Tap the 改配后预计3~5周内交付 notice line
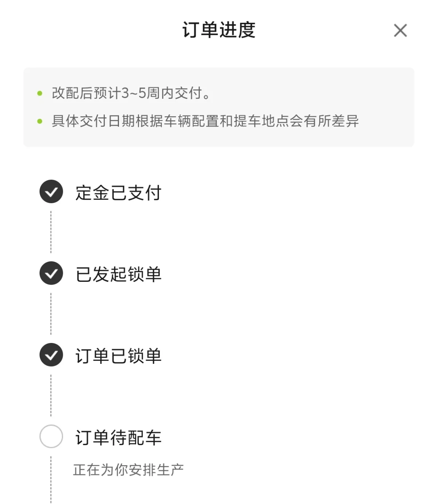Image resolution: width=437 pixels, height=504 pixels. (131, 93)
